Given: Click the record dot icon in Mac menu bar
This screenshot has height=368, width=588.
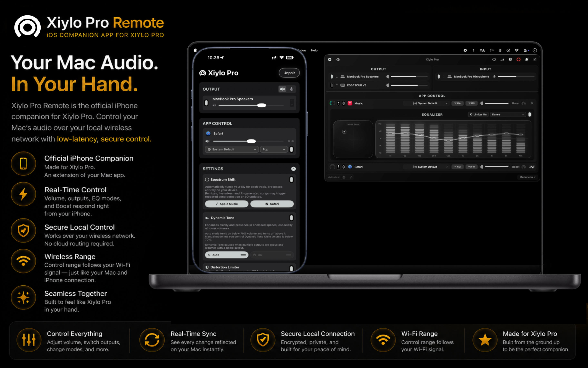Looking at the screenshot, I should tap(465, 50).
